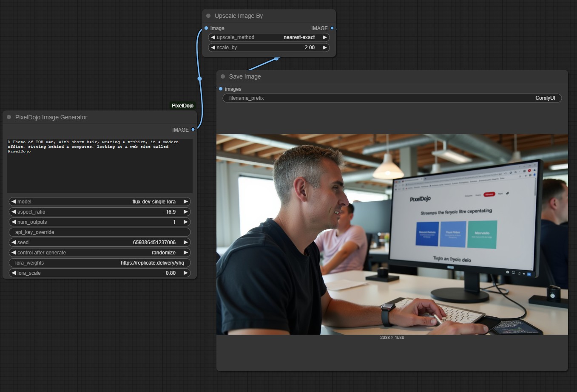Screen dimensions: 577x392
Task: Click the Save Image node title
Action: click(x=245, y=76)
